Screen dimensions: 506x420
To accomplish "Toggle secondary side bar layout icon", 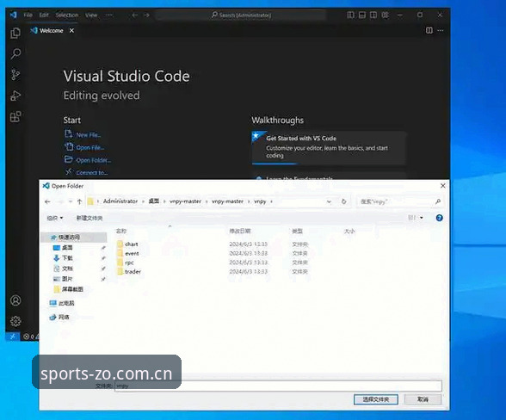I will tap(373, 15).
